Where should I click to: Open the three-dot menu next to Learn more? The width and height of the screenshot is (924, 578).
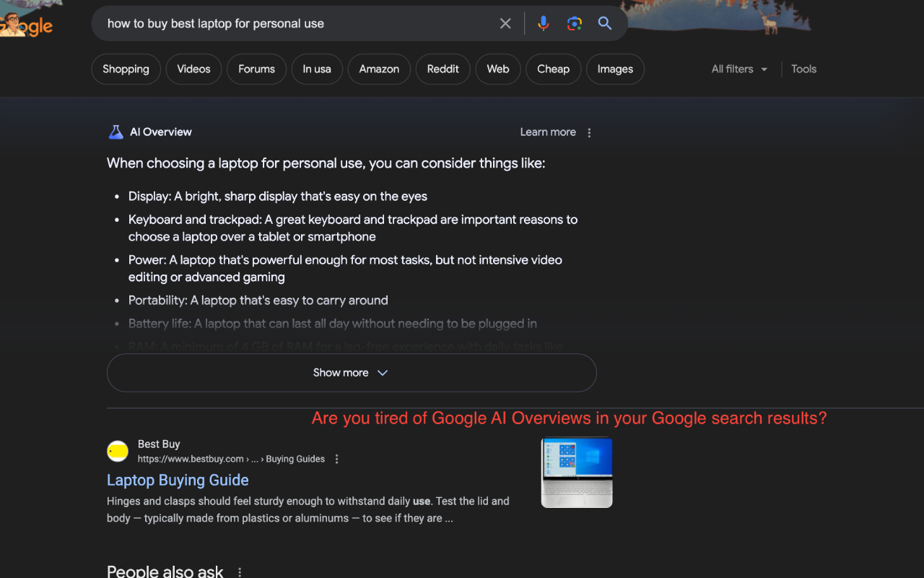click(589, 132)
